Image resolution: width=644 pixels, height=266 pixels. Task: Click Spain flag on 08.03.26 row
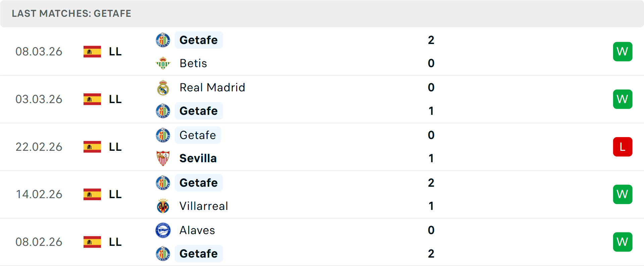(x=92, y=52)
